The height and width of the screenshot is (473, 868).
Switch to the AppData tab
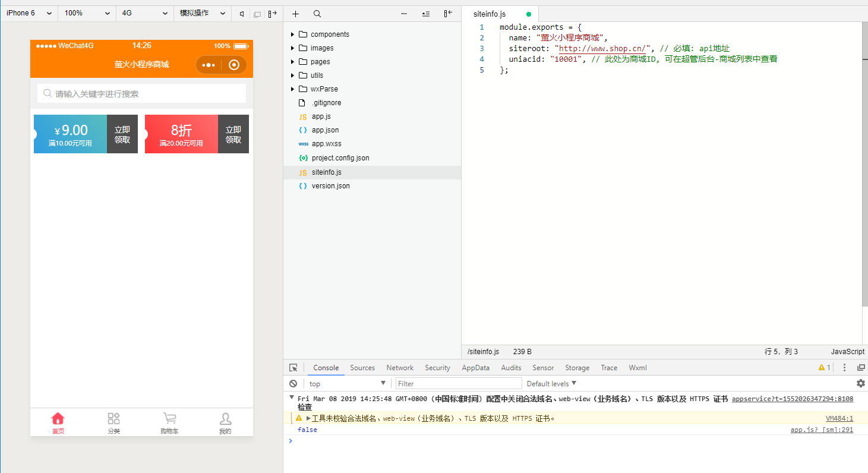pos(475,368)
